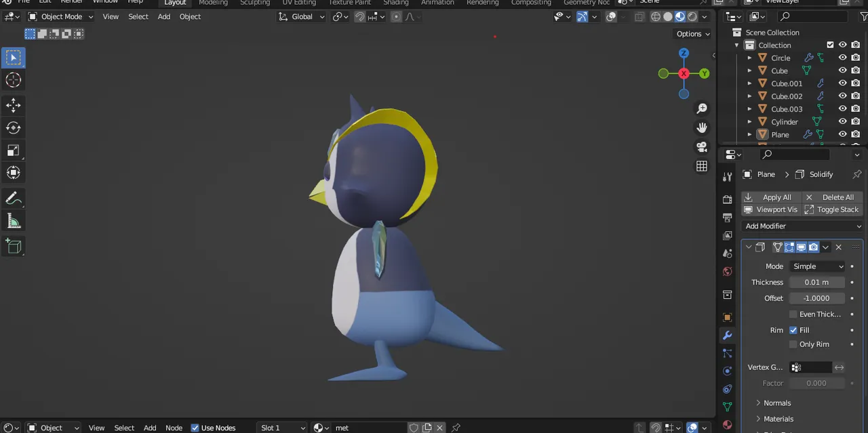This screenshot has height=433, width=868.
Task: Enable the Only Rim checkbox
Action: coord(793,344)
